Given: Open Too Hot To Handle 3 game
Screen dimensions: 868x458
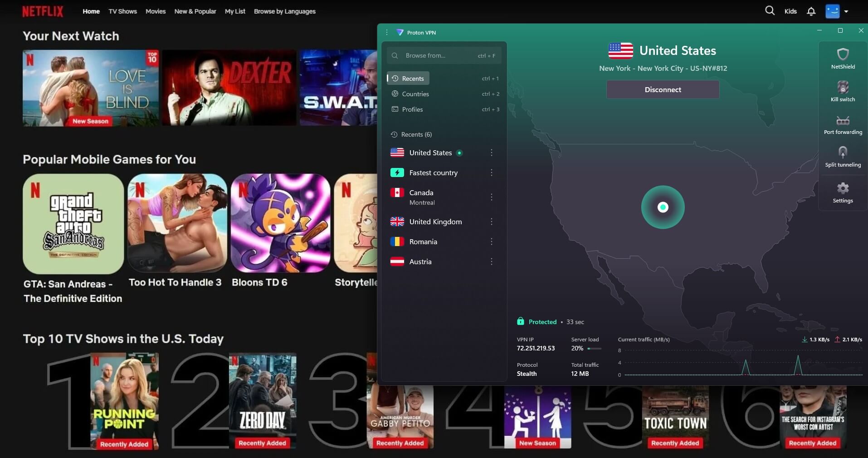Looking at the screenshot, I should pos(177,223).
